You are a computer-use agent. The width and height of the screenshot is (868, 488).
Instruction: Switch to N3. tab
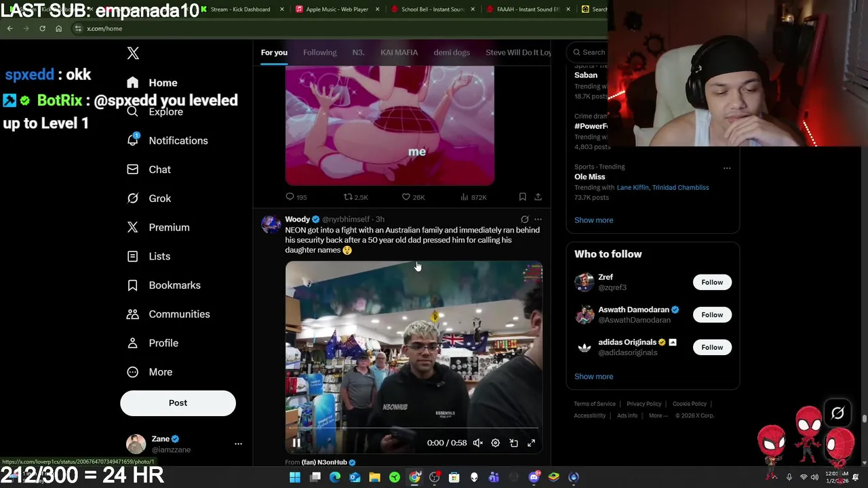coord(358,52)
